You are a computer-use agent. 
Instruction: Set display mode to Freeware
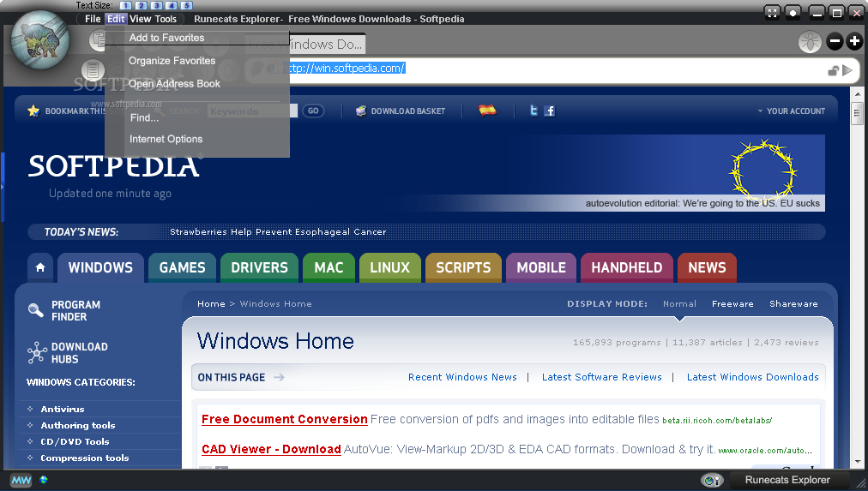(732, 304)
